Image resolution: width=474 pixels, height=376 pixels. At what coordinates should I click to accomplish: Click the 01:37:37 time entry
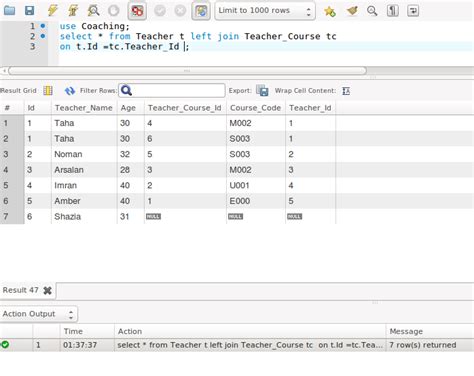pos(80,345)
